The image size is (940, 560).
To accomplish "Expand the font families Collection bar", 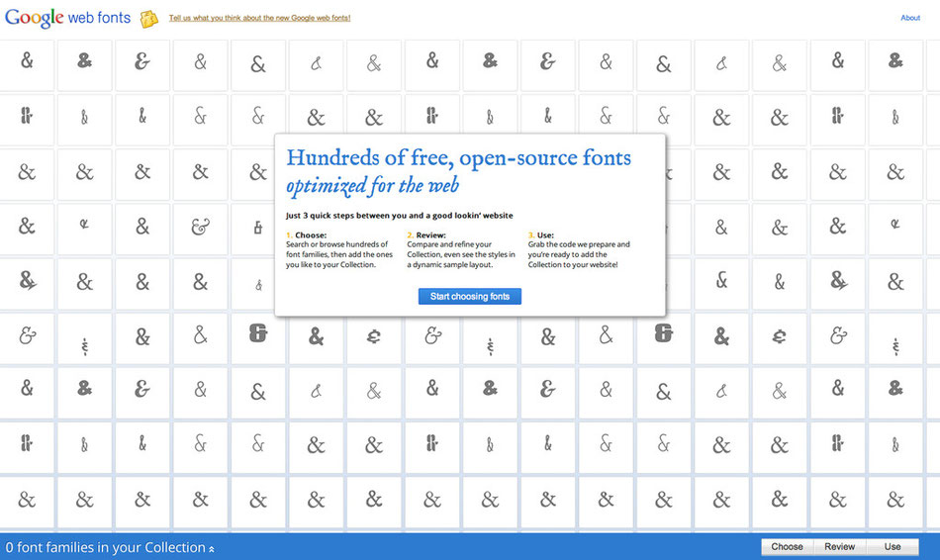I will [x=110, y=547].
